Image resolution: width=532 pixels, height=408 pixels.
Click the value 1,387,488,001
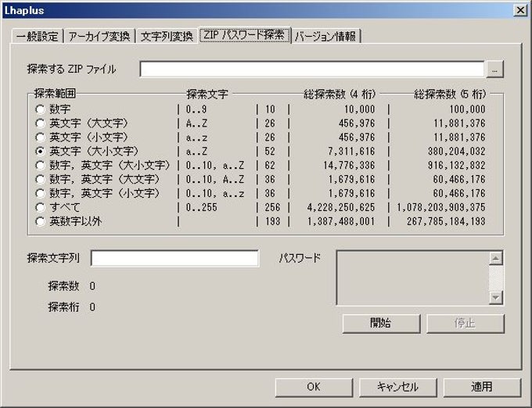pos(341,221)
